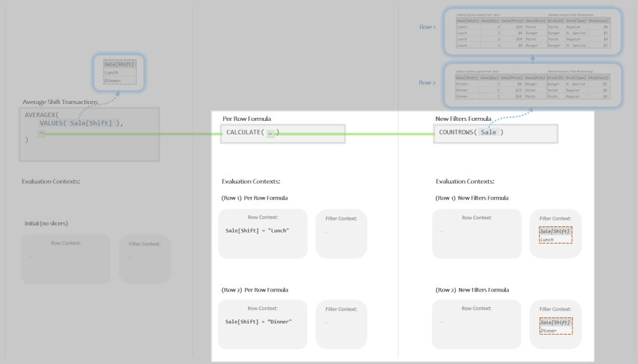The image size is (638, 364).
Task: Click the ellipsis placeholder inside CALCULATE
Action: [271, 133]
